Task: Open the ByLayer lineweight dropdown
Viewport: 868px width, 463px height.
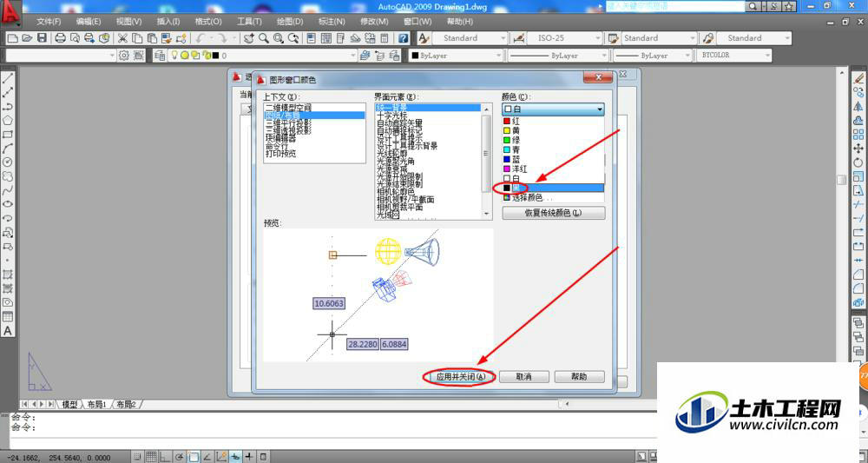Action: [653, 56]
